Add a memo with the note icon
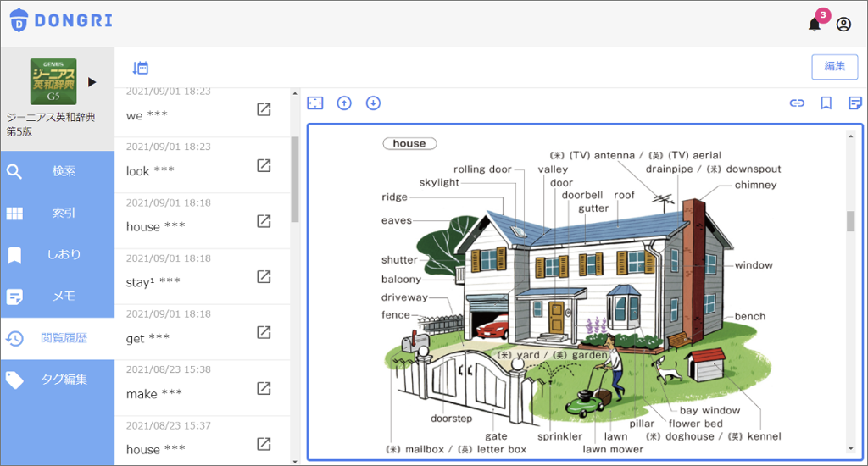Viewport: 868px width, 466px height. pyautogui.click(x=854, y=103)
